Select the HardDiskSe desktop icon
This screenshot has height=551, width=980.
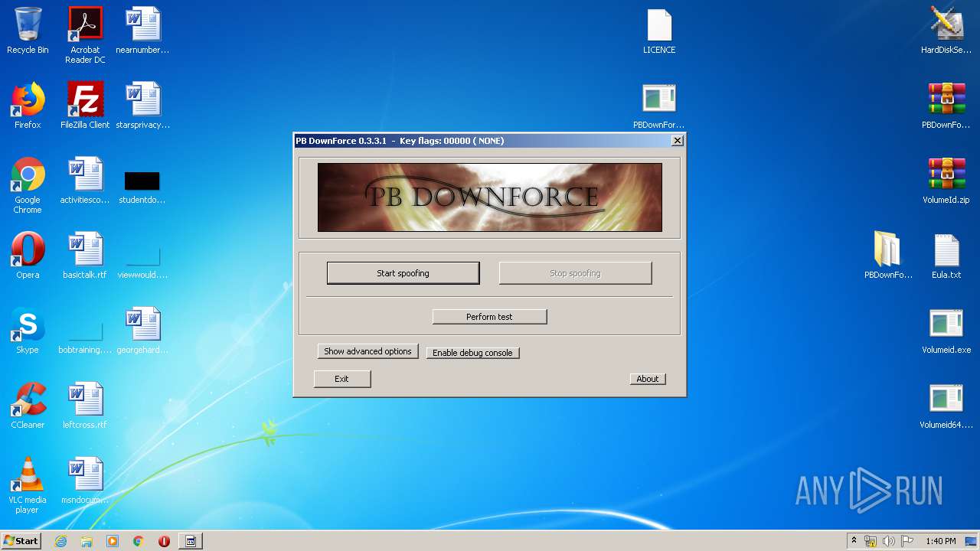[946, 31]
